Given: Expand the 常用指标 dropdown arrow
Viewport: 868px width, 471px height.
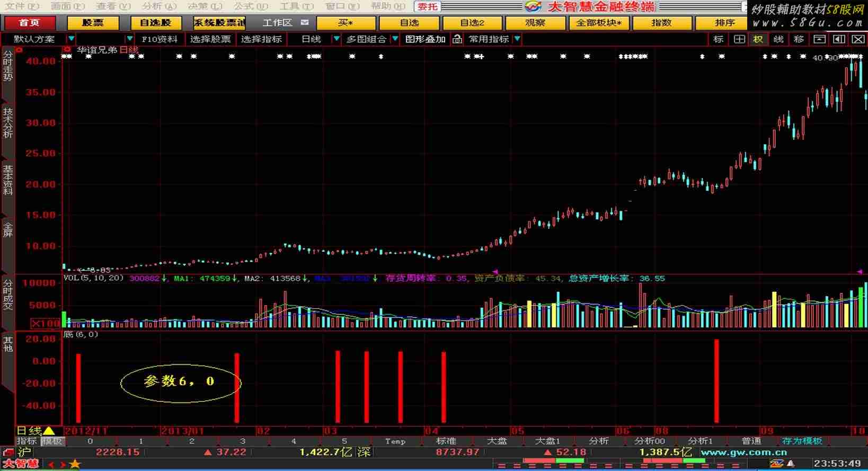Looking at the screenshot, I should [x=517, y=39].
